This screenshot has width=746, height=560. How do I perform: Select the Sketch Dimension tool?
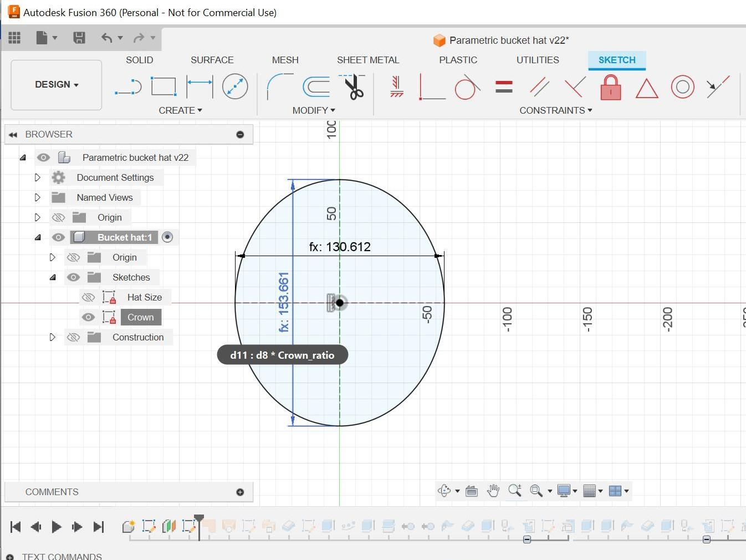[x=200, y=86]
